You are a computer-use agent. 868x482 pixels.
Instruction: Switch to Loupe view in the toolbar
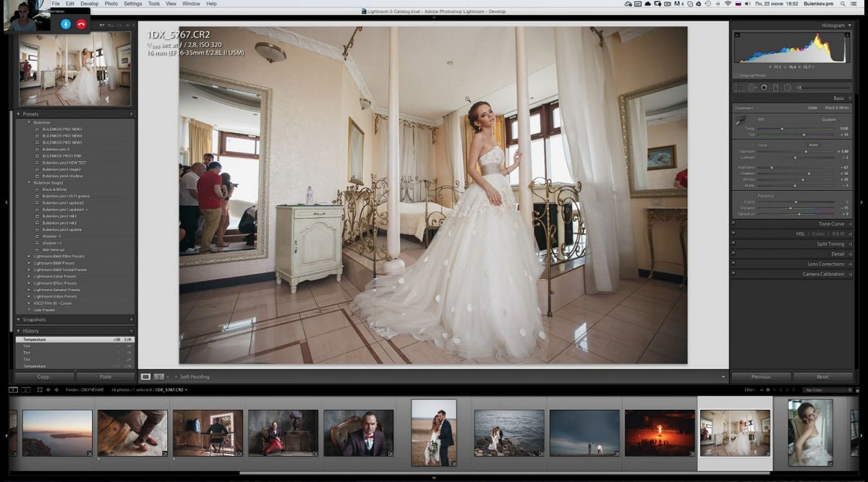point(145,376)
